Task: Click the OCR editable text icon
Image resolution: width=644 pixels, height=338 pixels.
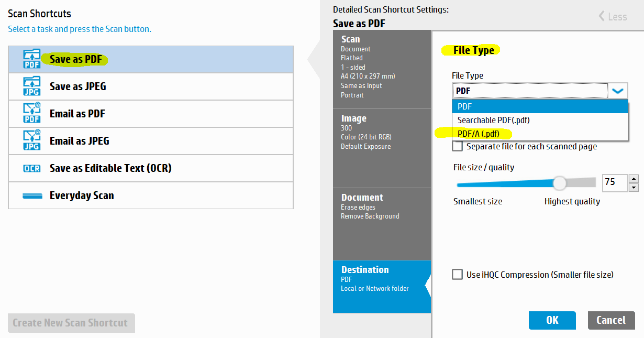Action: pyautogui.click(x=32, y=168)
